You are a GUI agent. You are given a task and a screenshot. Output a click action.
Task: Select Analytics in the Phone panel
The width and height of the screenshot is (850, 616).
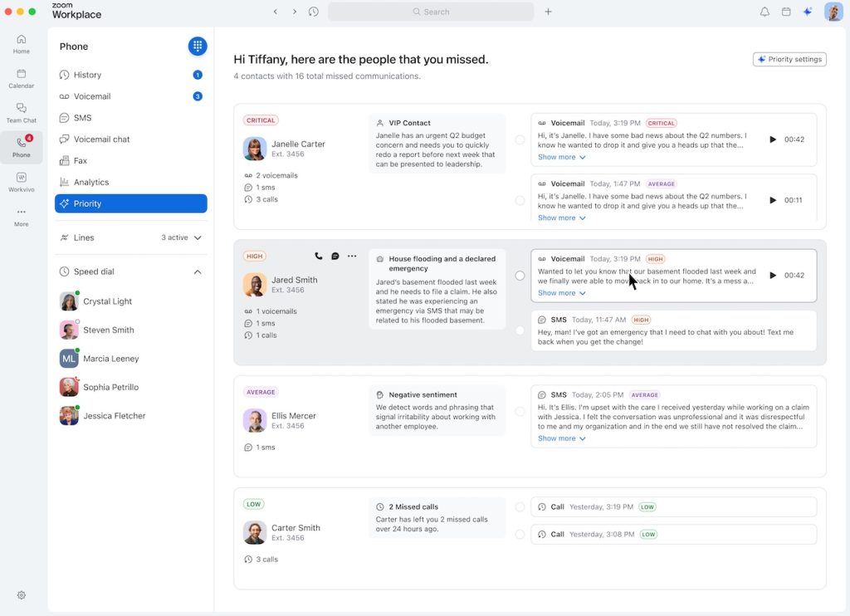point(90,183)
